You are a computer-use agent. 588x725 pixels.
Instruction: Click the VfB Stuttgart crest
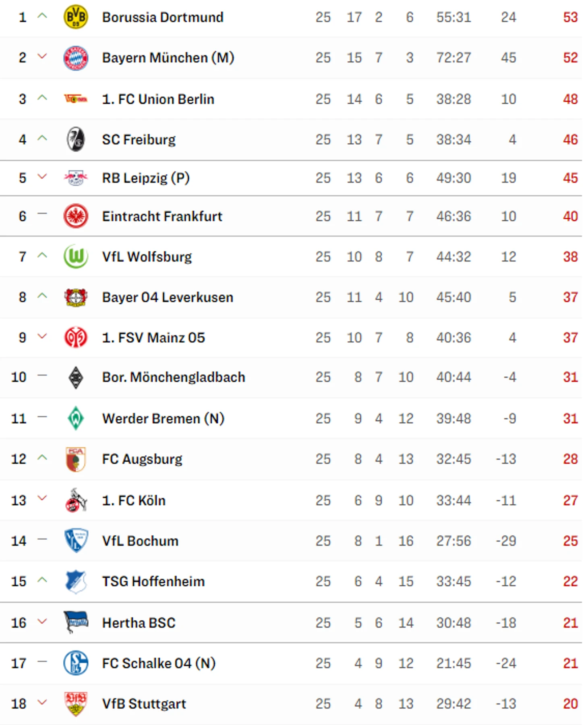tap(76, 704)
